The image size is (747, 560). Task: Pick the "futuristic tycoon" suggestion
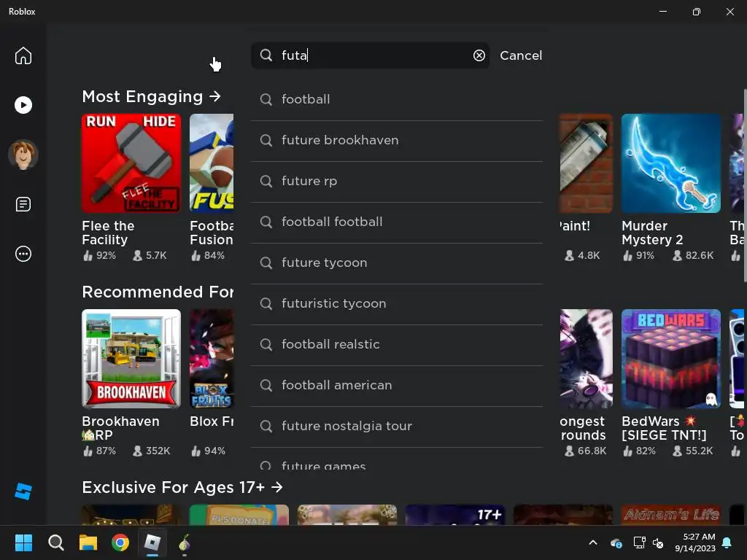coord(396,304)
